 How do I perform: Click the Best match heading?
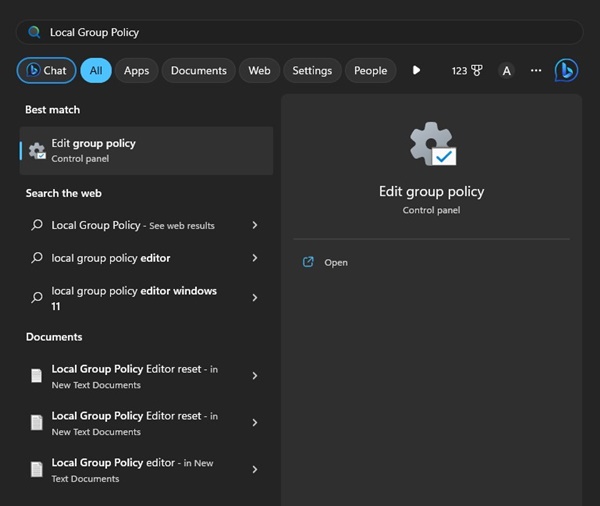[53, 110]
